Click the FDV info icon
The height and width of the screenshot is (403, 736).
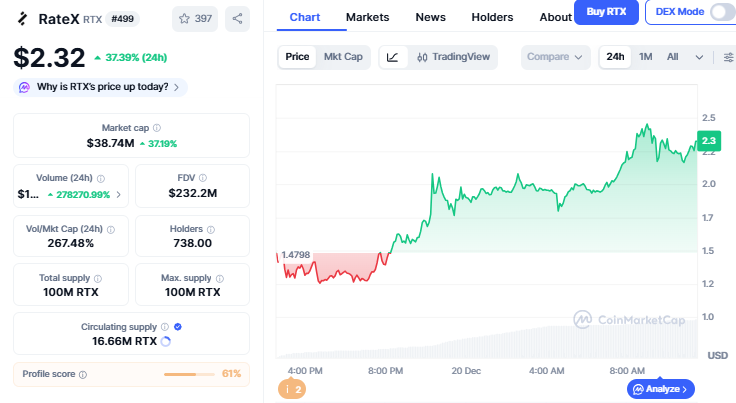point(204,177)
